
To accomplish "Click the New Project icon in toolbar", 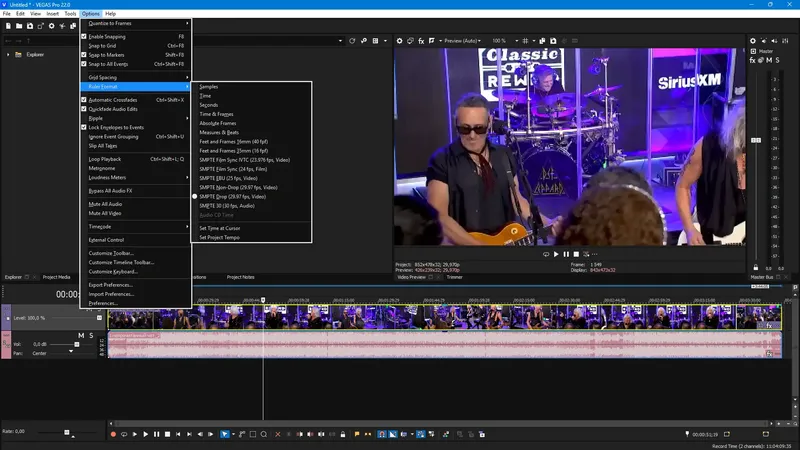I will coord(7,26).
